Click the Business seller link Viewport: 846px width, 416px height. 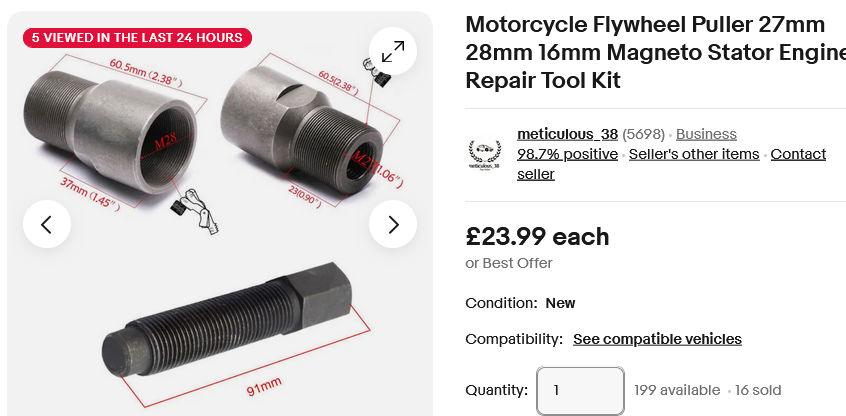706,134
